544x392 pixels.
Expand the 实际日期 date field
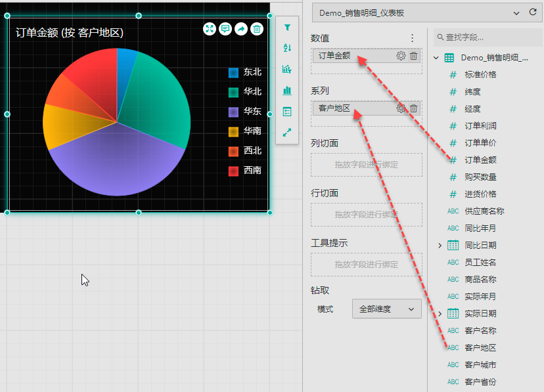[x=440, y=314]
